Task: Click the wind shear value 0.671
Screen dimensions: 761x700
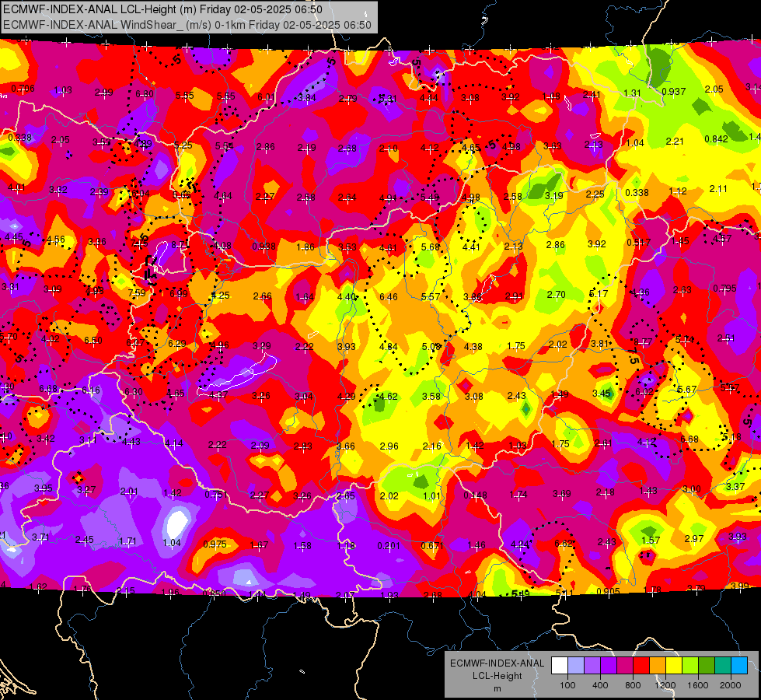Action: 432,545
